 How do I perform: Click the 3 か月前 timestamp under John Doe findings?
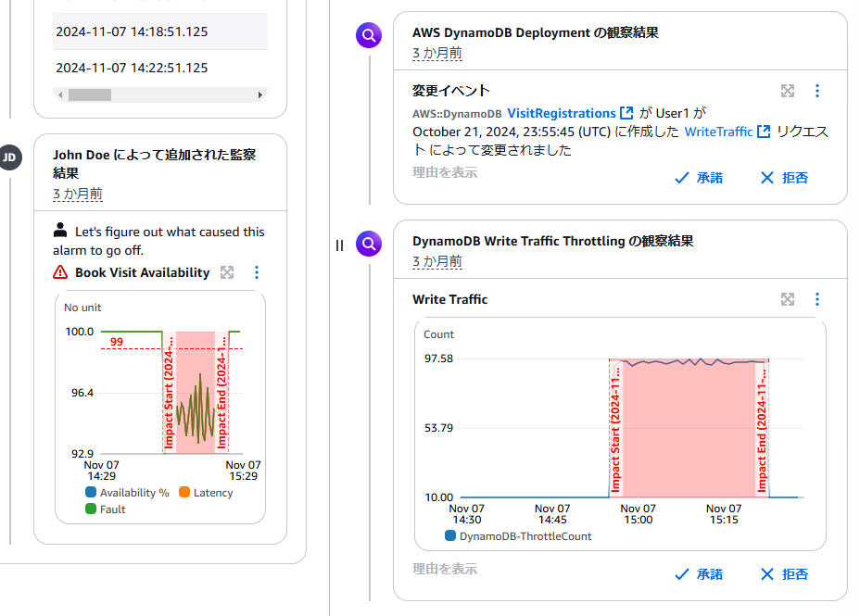pos(77,194)
